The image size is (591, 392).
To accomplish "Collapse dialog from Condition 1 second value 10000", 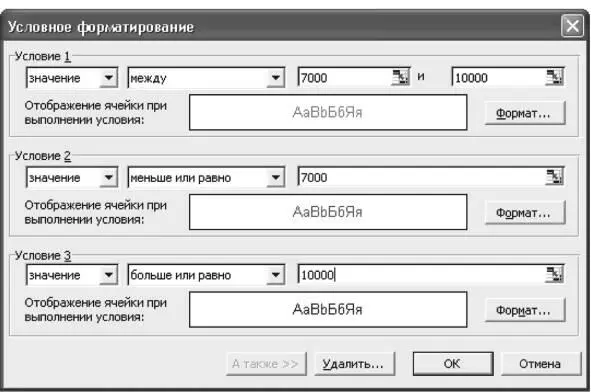I will pos(554,77).
